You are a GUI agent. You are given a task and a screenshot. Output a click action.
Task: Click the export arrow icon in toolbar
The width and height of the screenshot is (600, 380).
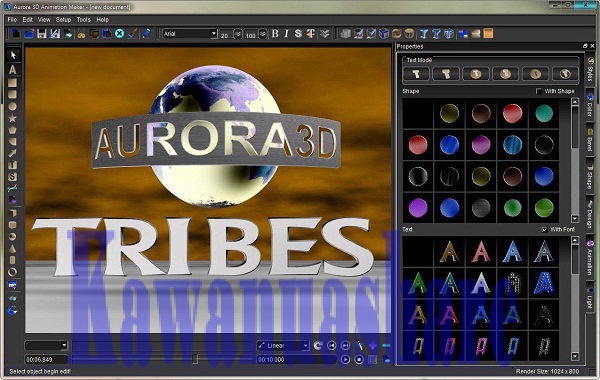[68, 34]
